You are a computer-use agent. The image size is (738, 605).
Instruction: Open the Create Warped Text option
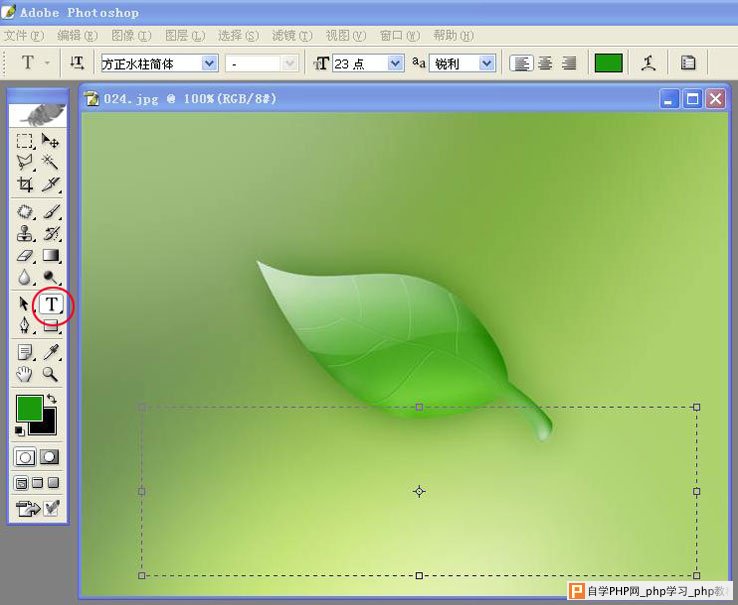(649, 63)
